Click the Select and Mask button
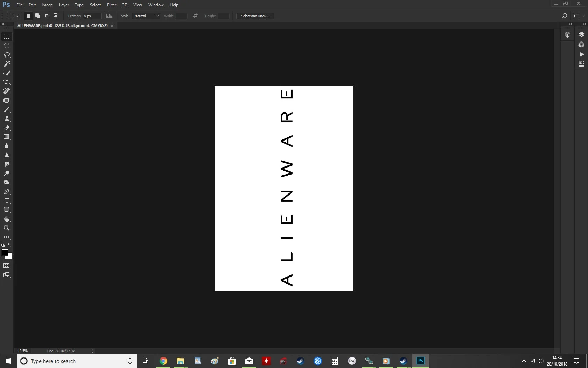The image size is (588, 368). point(255,16)
